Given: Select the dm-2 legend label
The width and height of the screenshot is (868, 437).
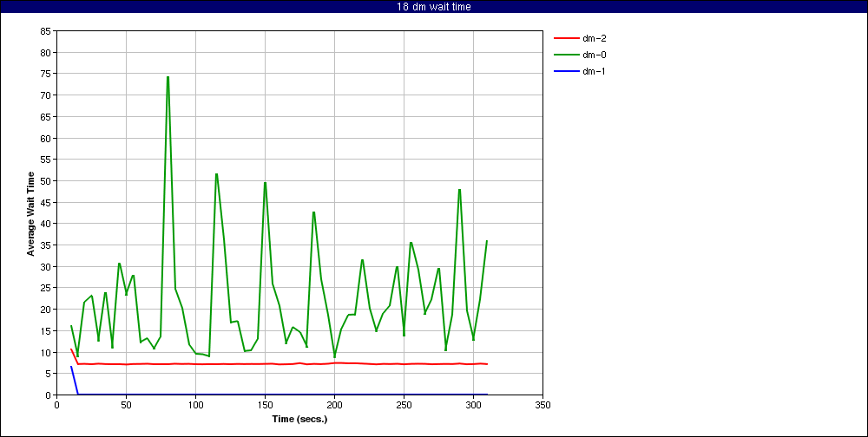Looking at the screenshot, I should pyautogui.click(x=594, y=38).
